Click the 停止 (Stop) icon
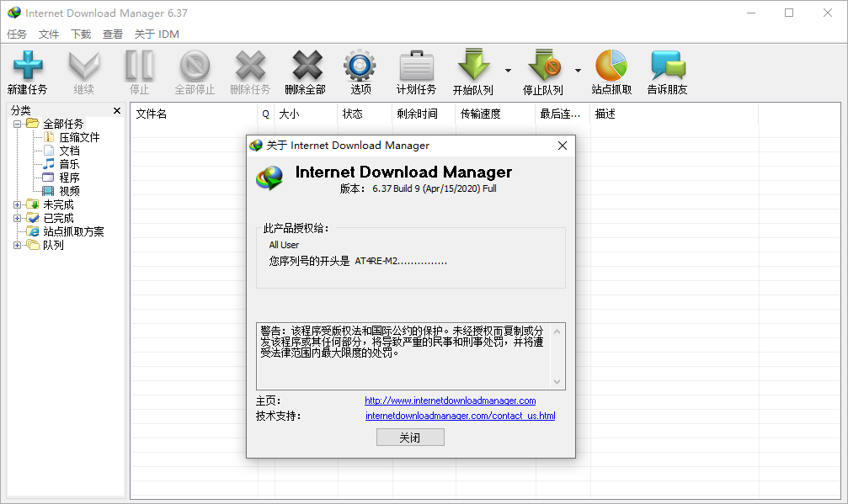 click(x=138, y=71)
